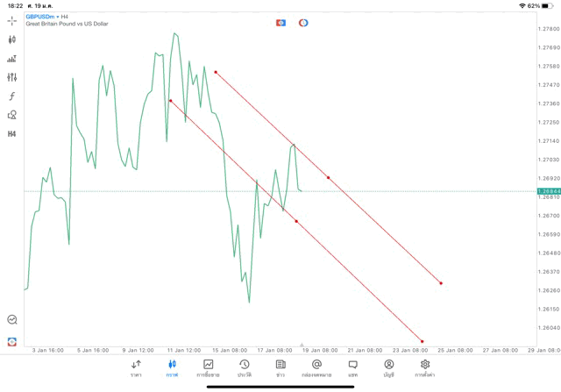Screen dimensions: 561x392
Task: Switch to the ราคา (Quotes) tab
Action: (x=136, y=367)
